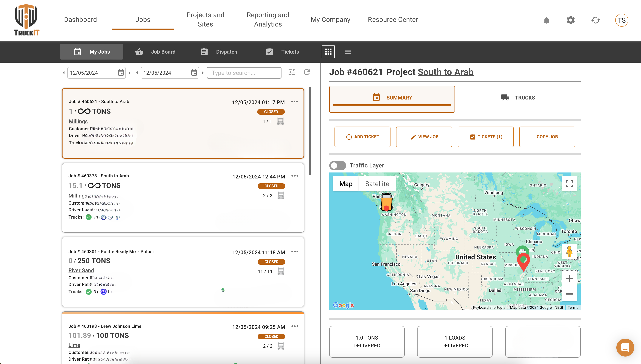Viewport: 641px width, 364px height.
Task: Open the chat support bubble
Action: (x=625, y=347)
